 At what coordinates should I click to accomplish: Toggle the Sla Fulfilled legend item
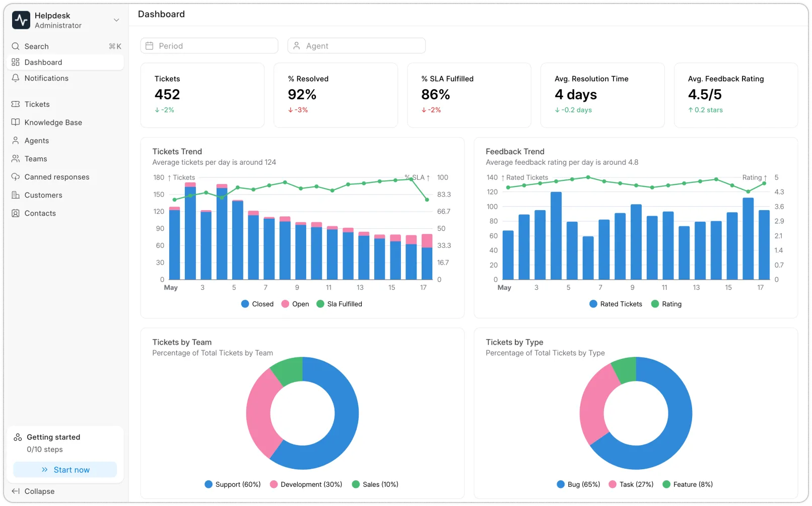click(339, 304)
